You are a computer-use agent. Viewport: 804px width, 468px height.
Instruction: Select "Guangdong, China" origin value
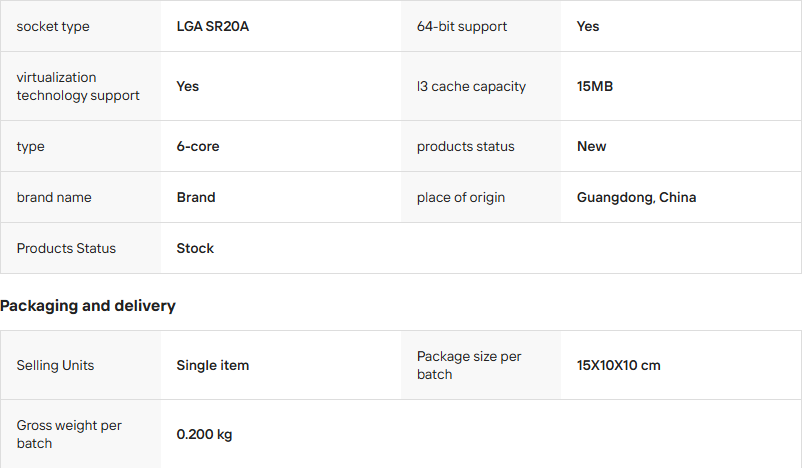click(636, 197)
